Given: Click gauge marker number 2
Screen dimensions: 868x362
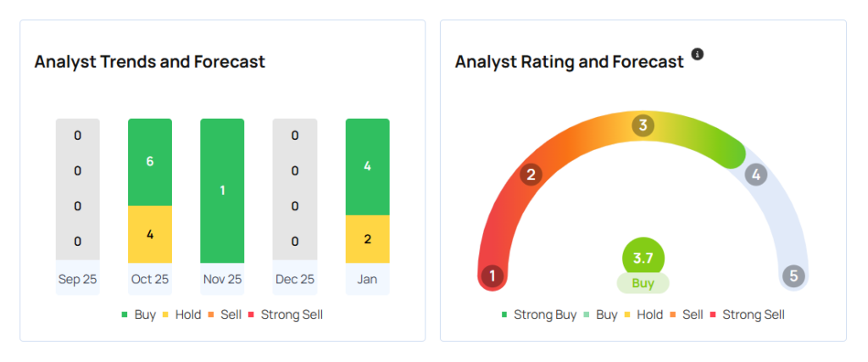Looking at the screenshot, I should click(x=531, y=175).
